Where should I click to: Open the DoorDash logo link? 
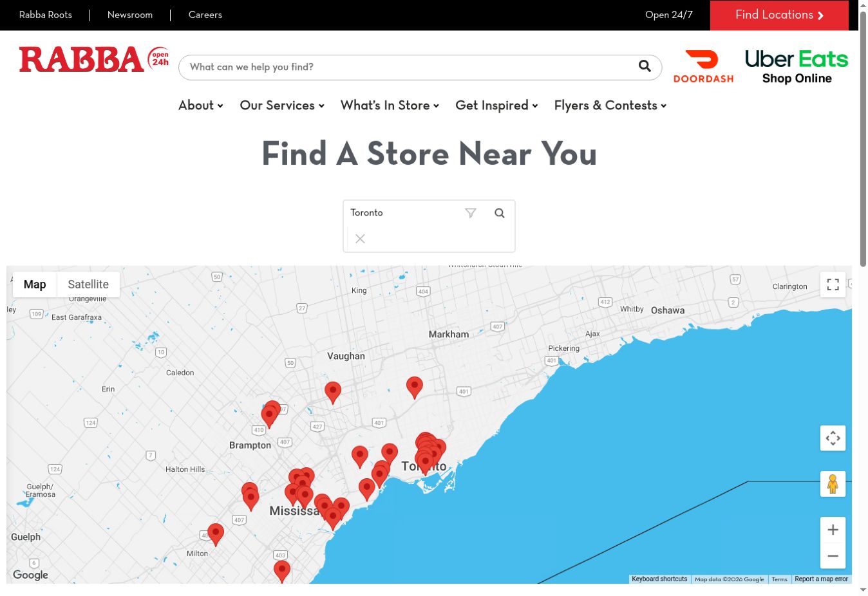703,66
